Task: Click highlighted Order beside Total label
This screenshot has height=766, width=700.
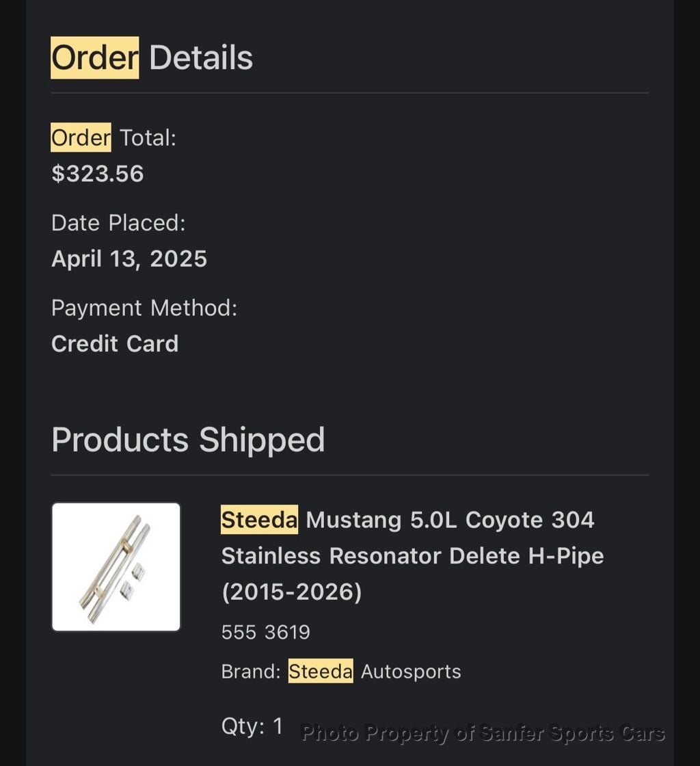Action: (x=81, y=138)
